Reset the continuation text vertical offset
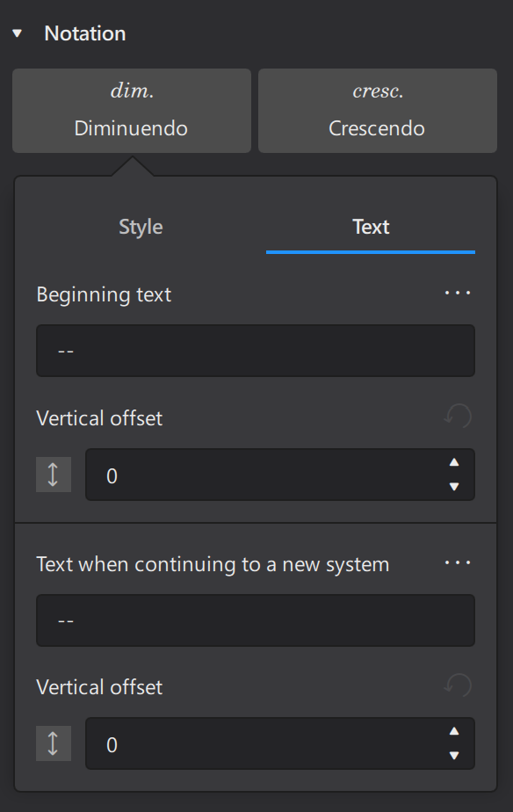Screen dimensions: 513x812 (456, 685)
